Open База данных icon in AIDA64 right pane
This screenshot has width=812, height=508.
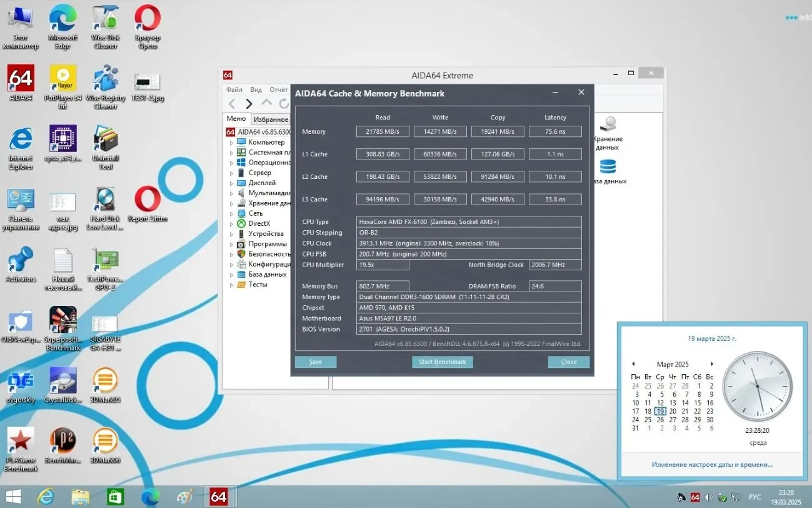[607, 171]
